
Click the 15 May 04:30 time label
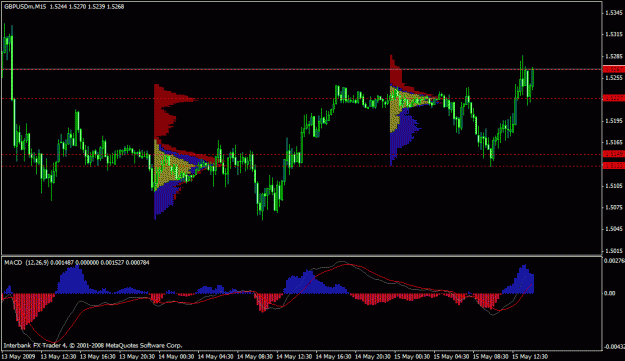pyautogui.click(x=452, y=357)
